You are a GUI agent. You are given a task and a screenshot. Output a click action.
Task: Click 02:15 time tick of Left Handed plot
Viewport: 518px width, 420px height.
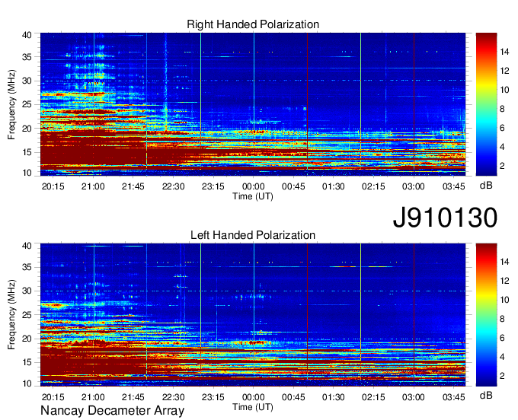[x=373, y=397]
